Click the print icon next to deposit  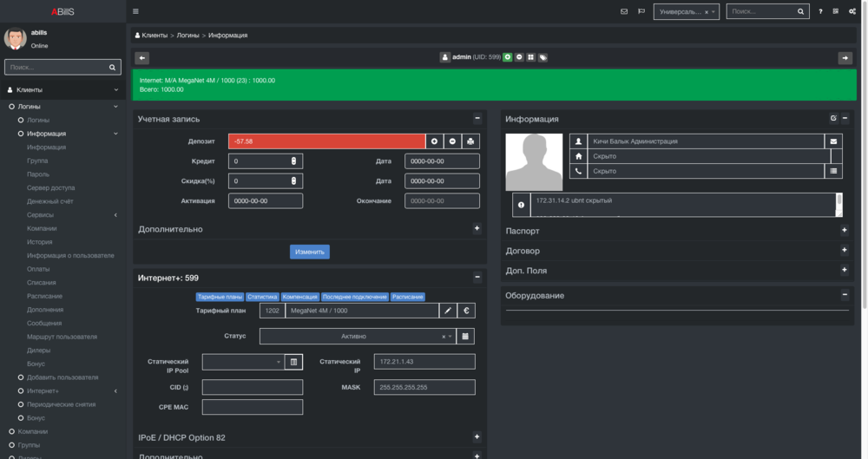pyautogui.click(x=470, y=141)
